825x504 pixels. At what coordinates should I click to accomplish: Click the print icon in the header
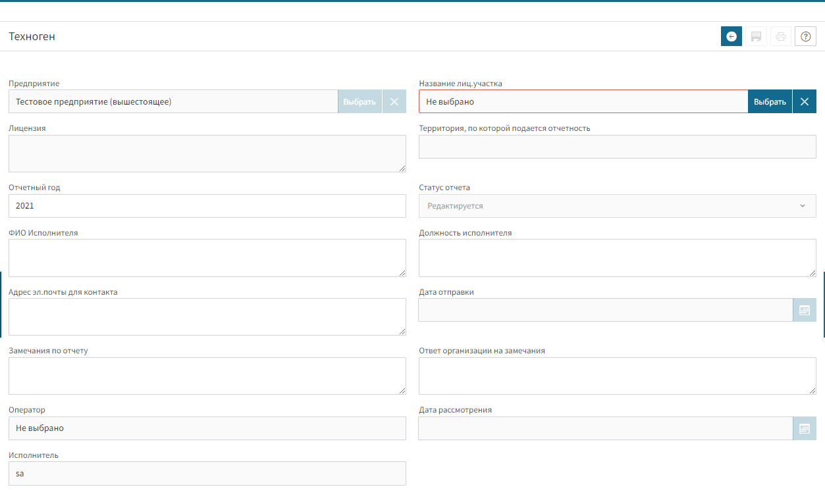coord(781,37)
